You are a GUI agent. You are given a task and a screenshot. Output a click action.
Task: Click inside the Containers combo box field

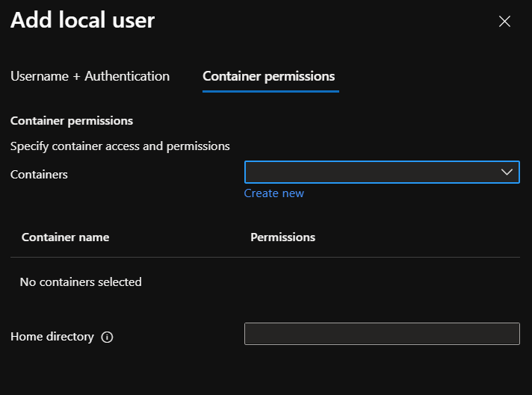coord(370,172)
